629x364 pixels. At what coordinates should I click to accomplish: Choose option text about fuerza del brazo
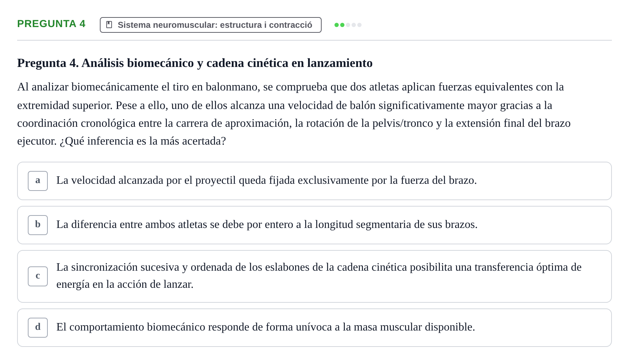tap(266, 181)
